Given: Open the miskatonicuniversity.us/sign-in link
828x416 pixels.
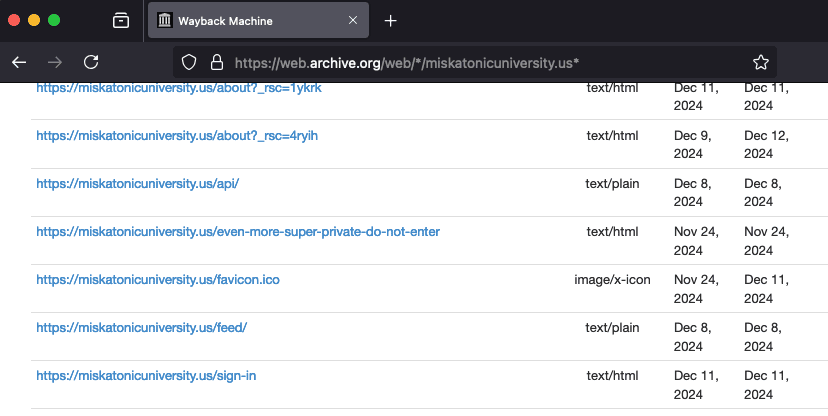Looking at the screenshot, I should click(146, 376).
